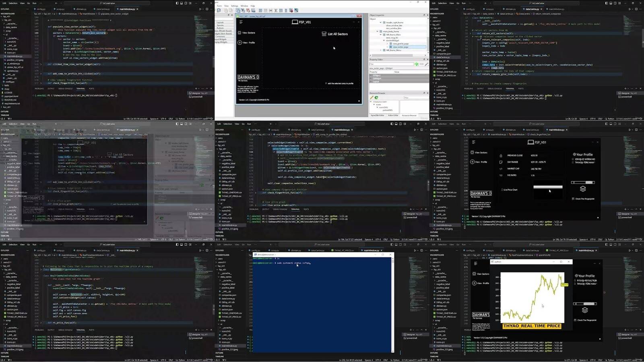644x362 pixels.
Task: Click slider above layers icon in PREVIOUS CLOSE app
Action: click(583, 182)
